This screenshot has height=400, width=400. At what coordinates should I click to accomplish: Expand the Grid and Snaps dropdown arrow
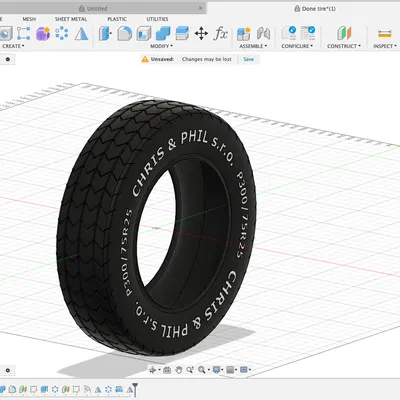[x=236, y=370]
